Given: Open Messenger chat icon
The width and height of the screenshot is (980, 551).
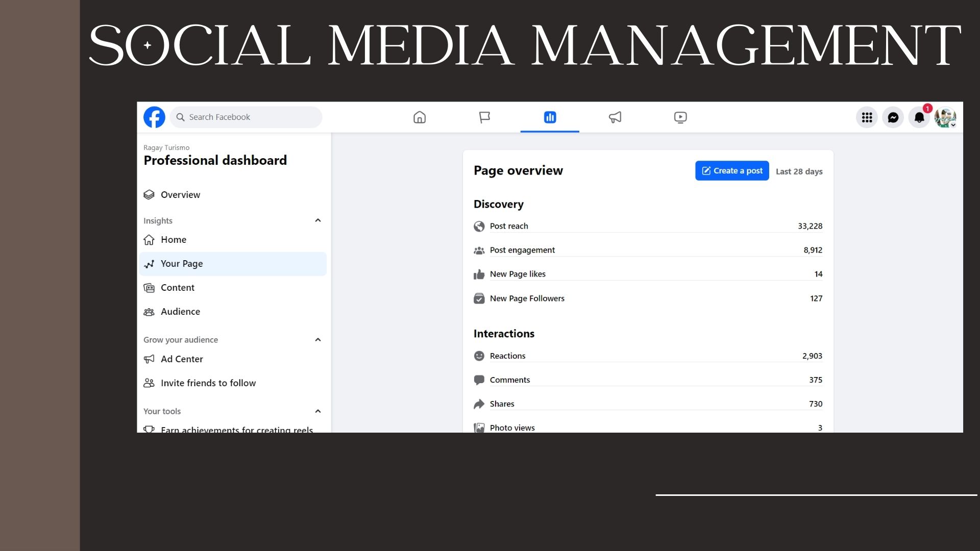Looking at the screenshot, I should coord(893,118).
